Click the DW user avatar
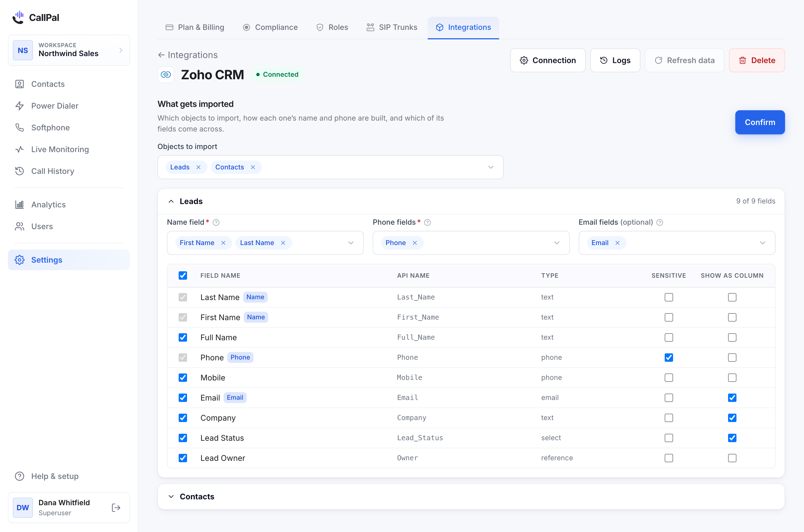804x532 pixels. click(x=23, y=507)
